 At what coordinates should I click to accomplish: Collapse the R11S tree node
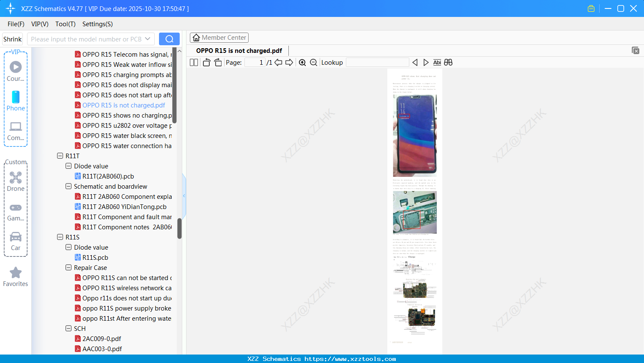60,237
